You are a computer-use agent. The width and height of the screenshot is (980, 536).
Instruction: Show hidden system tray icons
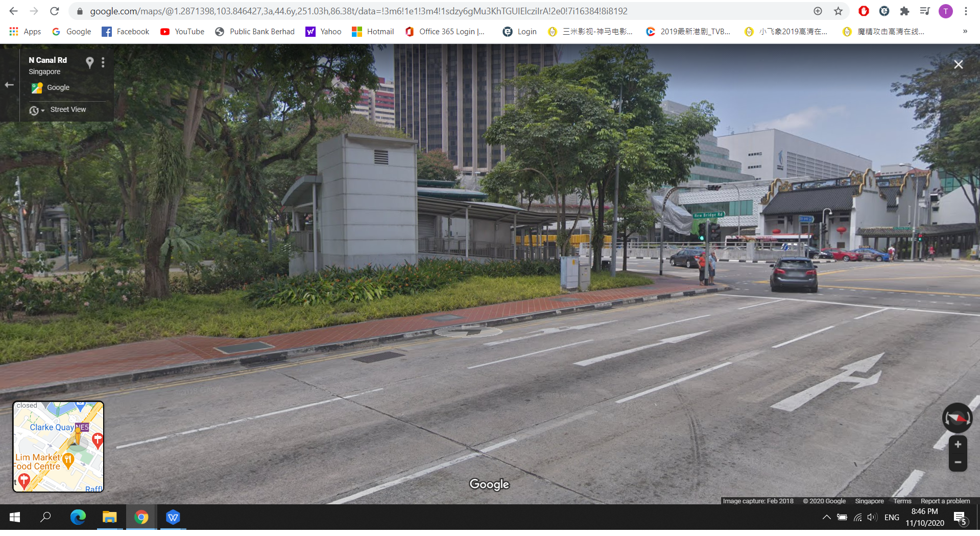(x=826, y=517)
